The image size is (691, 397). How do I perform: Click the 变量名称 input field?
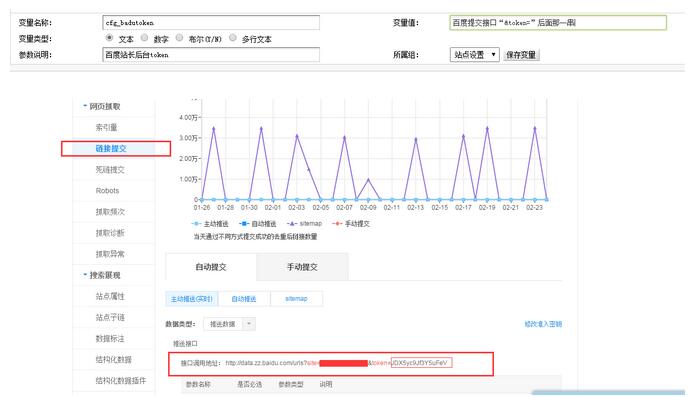click(x=211, y=22)
